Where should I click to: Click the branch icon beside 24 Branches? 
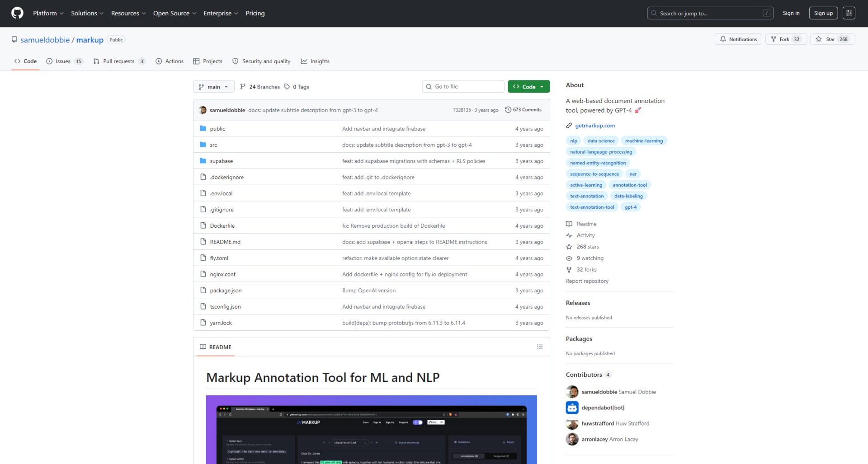[x=243, y=87]
